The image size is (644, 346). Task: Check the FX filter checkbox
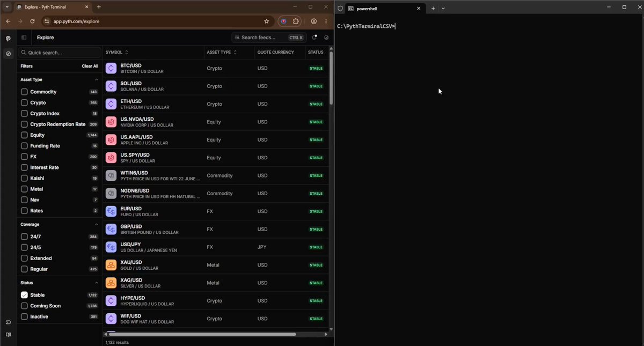point(24,157)
